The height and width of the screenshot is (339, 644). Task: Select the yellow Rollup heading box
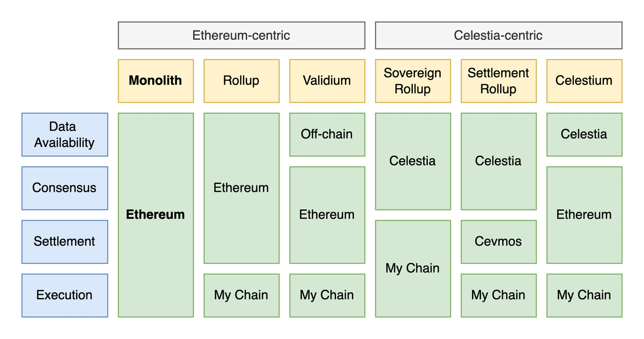[x=241, y=81]
